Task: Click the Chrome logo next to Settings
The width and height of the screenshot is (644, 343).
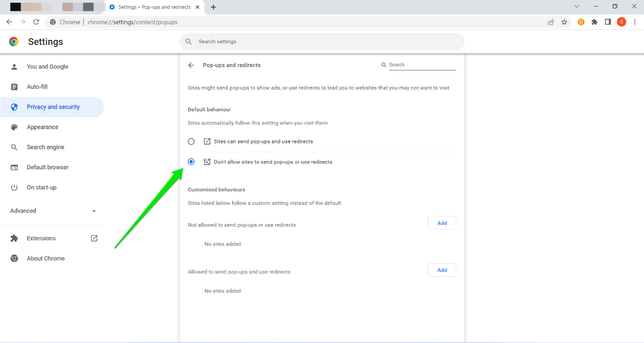Action: pyautogui.click(x=14, y=42)
